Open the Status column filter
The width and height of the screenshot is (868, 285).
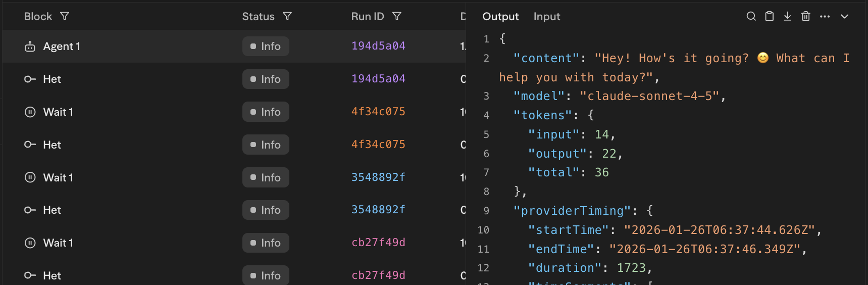coord(287,16)
